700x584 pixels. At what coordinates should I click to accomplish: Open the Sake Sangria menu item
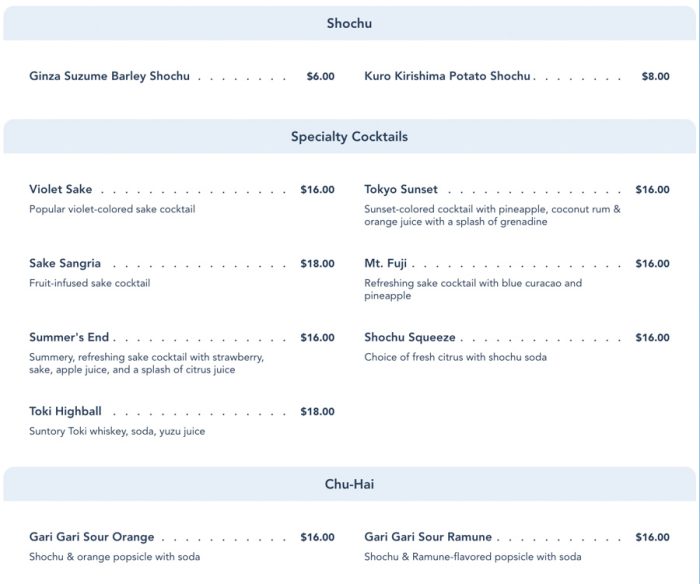(x=65, y=264)
